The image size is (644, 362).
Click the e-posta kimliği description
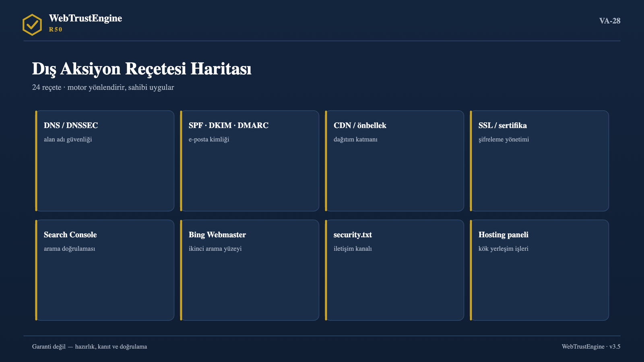[x=209, y=140]
